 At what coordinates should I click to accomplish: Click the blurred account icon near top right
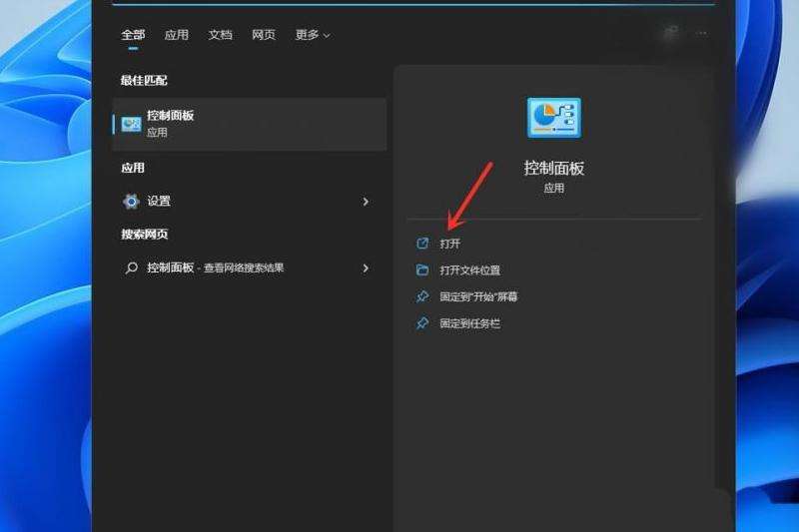coord(671,33)
